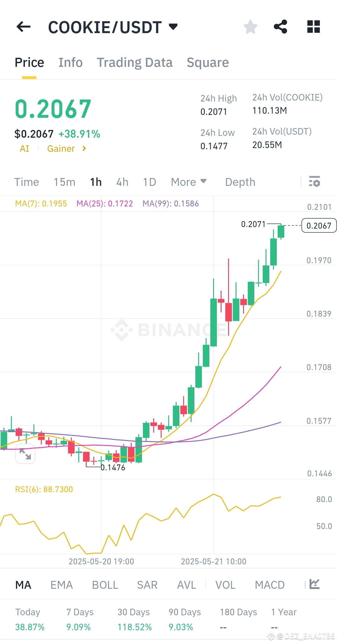Expand the More timeframe dropdown

click(188, 182)
